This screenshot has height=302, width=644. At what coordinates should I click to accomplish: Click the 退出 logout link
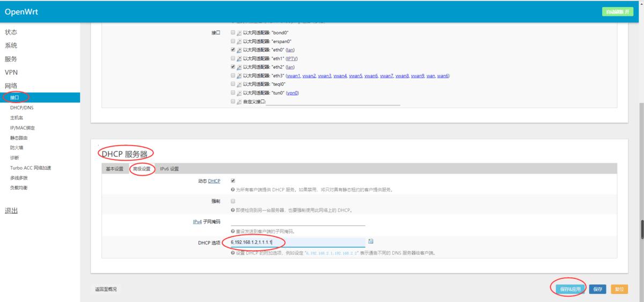11,211
